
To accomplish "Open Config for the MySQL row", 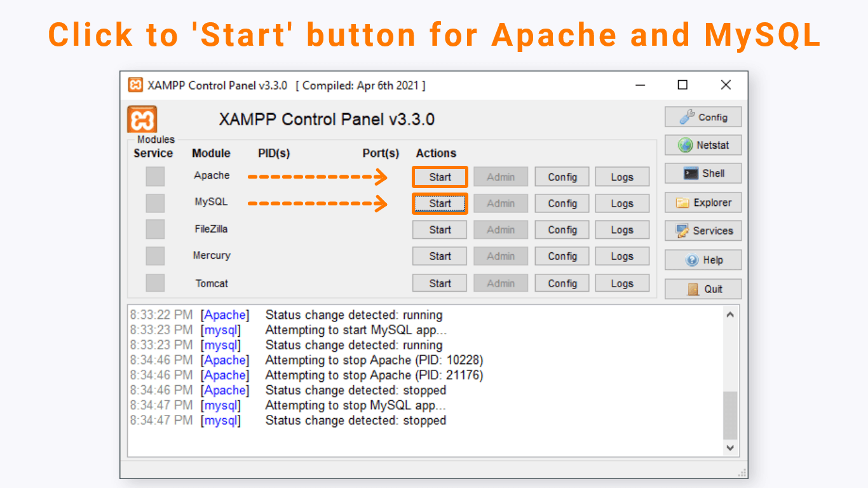I will pos(562,203).
